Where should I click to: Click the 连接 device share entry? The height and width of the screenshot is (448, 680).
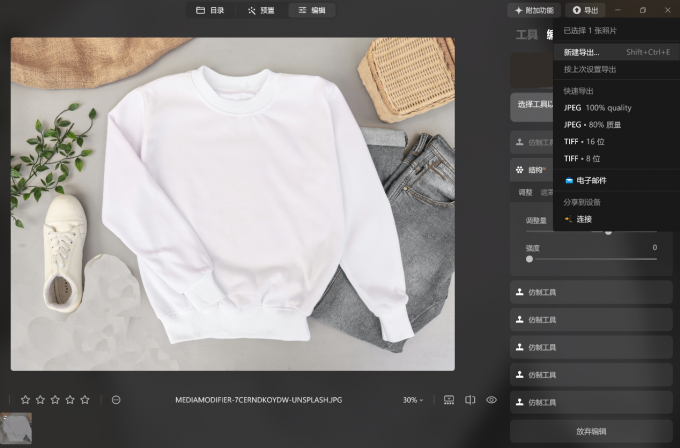(x=578, y=219)
